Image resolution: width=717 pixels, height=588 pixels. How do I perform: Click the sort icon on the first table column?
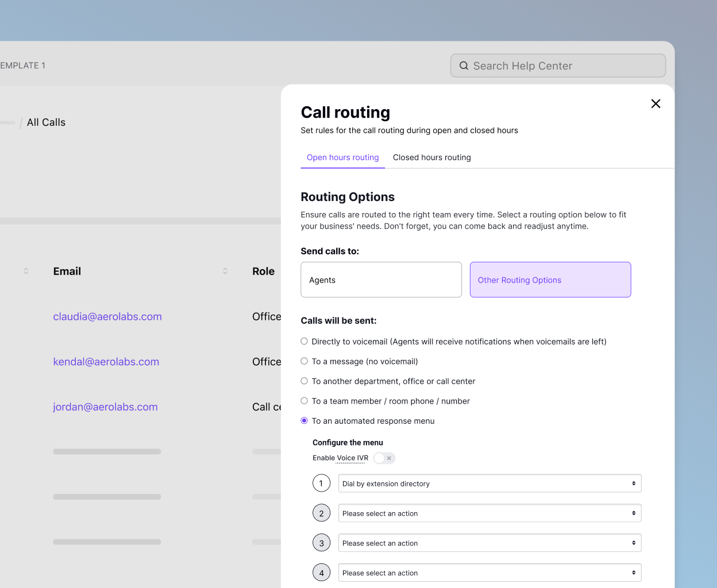pyautogui.click(x=26, y=270)
